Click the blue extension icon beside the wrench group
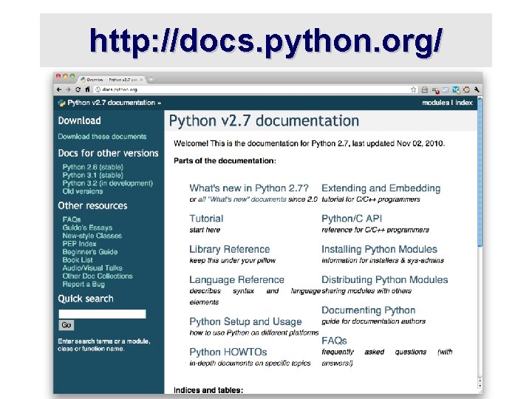The height and width of the screenshot is (399, 532). (456, 89)
